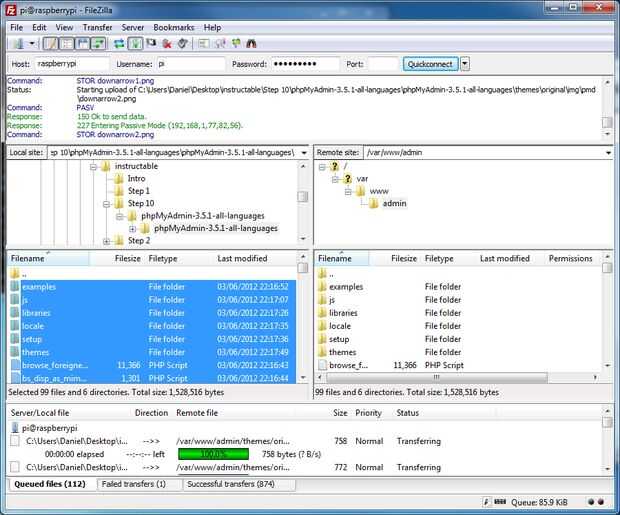Click the browse_f... file icon in remote list
Screen dimensions: 620x515
[x=322, y=365]
